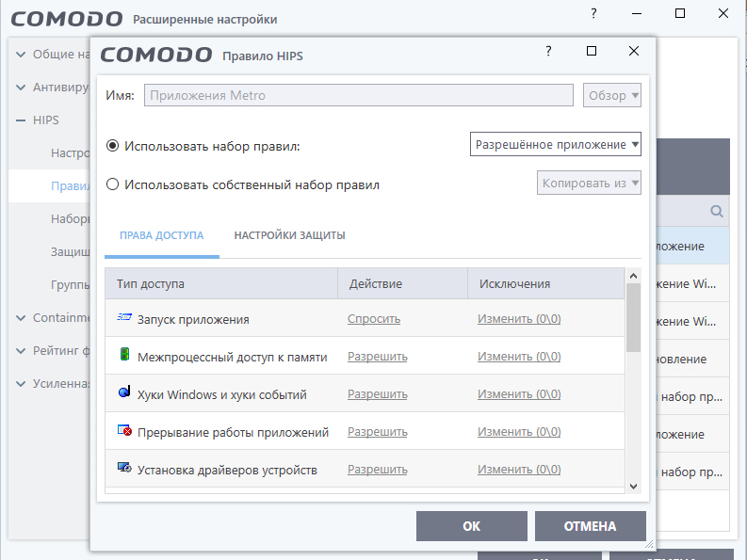Viewport: 747px width, 560px height.
Task: Click the scroll up arrow of access list
Action: [x=633, y=276]
